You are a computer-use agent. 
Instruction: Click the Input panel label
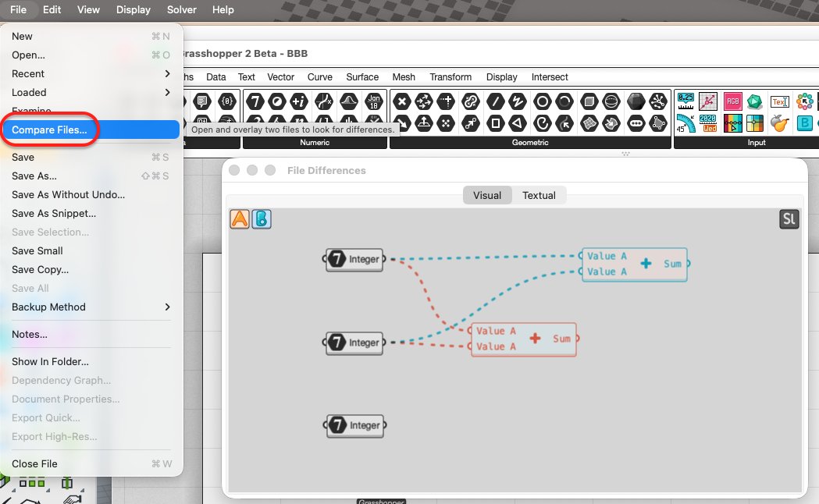757,143
